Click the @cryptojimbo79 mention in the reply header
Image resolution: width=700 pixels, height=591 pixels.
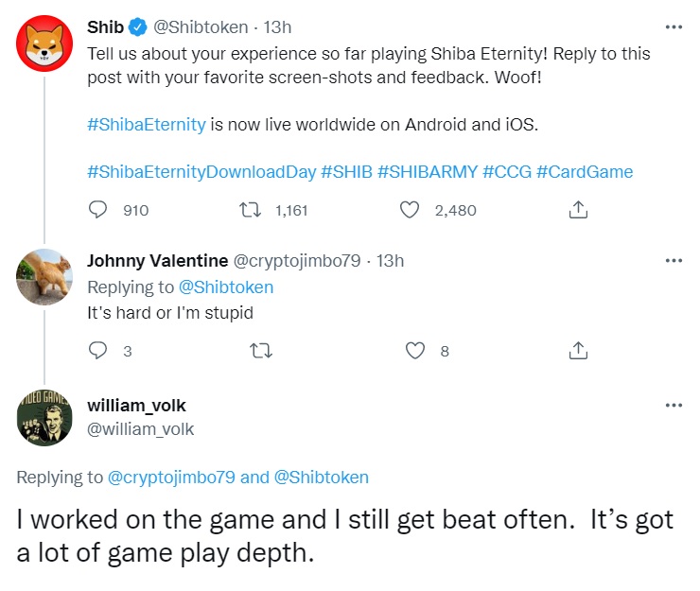click(171, 477)
